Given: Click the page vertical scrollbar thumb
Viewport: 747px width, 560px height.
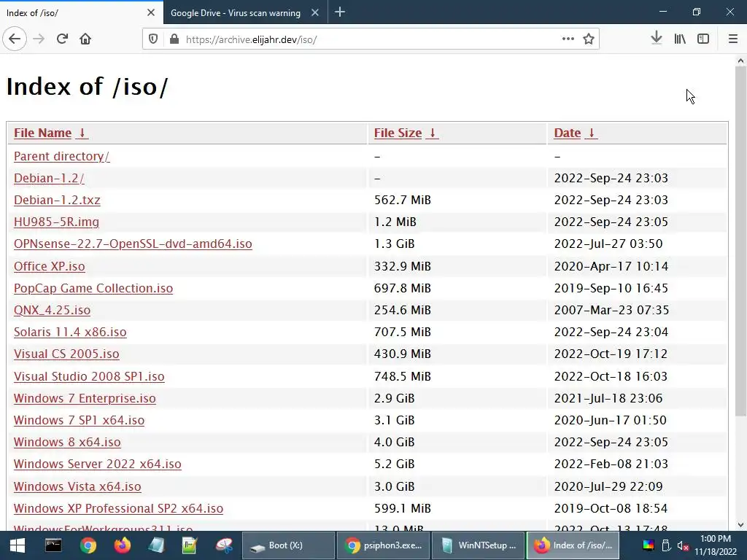Looking at the screenshot, I should (741, 241).
